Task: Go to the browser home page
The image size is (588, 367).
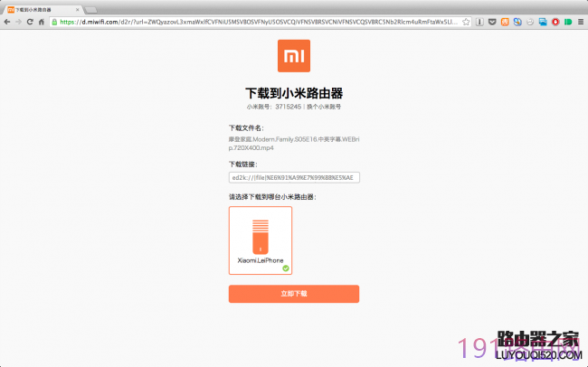Action: pos(42,22)
